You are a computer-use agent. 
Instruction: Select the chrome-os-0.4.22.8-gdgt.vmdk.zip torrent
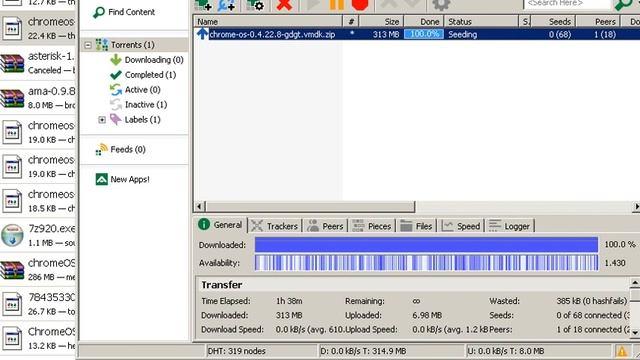[x=272, y=35]
